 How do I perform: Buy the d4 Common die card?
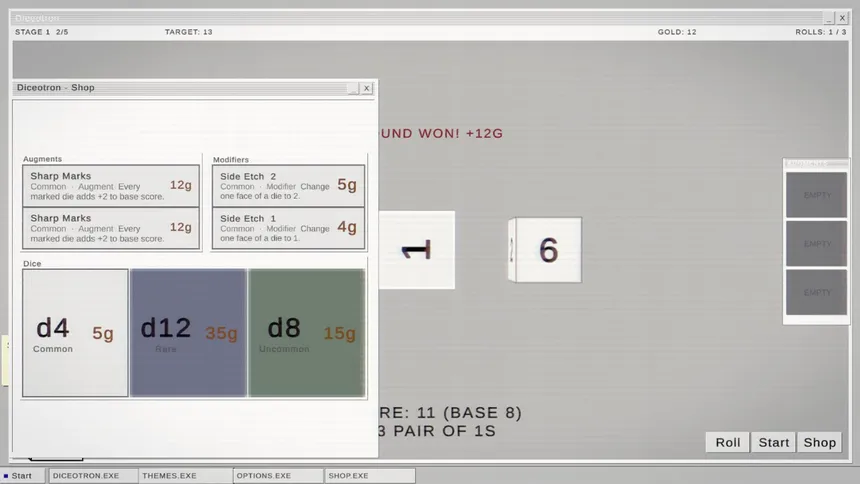[x=75, y=333]
